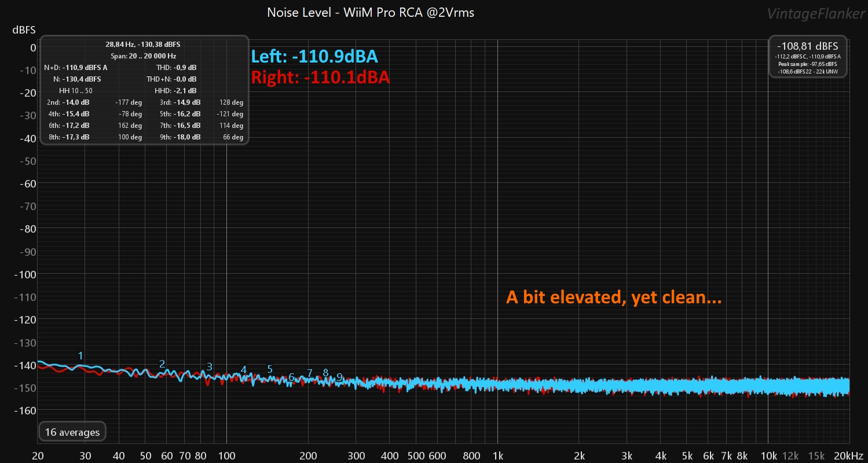Click the "-108,81 dBFS" level readout
Image resolution: width=868 pixels, height=463 pixels.
pyautogui.click(x=808, y=45)
